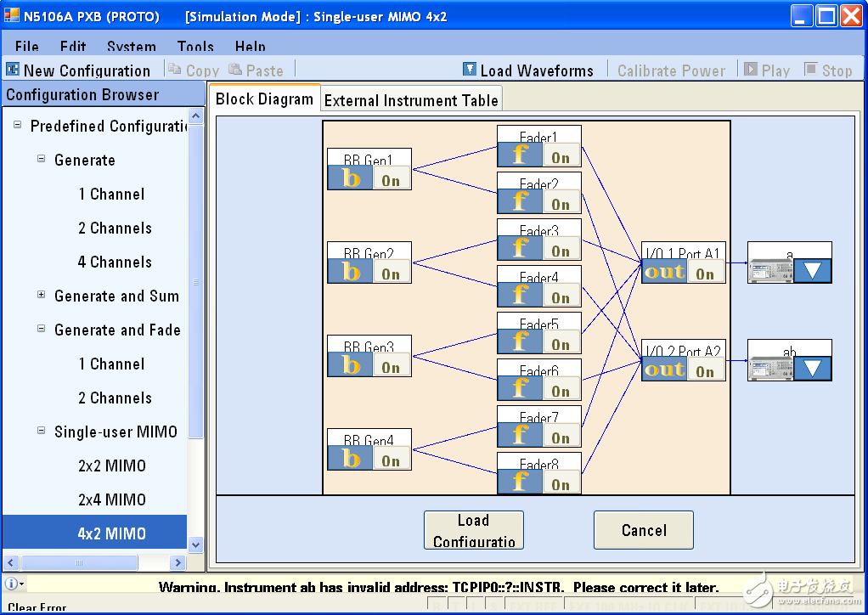Switch to External Instrument Table tab
868x615 pixels.
411,100
